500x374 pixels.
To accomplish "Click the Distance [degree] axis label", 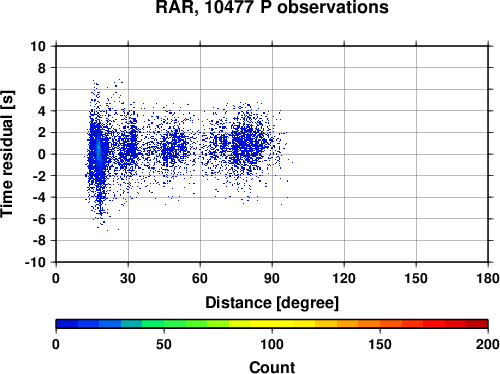I will click(x=272, y=303).
